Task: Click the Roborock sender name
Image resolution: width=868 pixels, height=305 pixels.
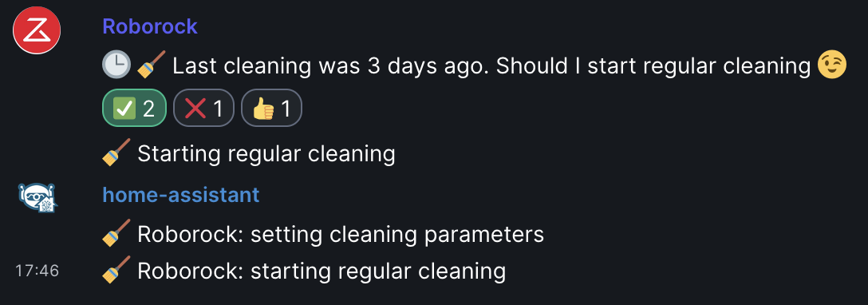Action: tap(150, 26)
